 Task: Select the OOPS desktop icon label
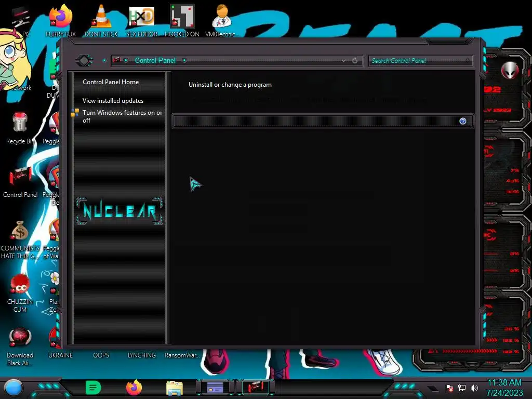pyautogui.click(x=101, y=355)
